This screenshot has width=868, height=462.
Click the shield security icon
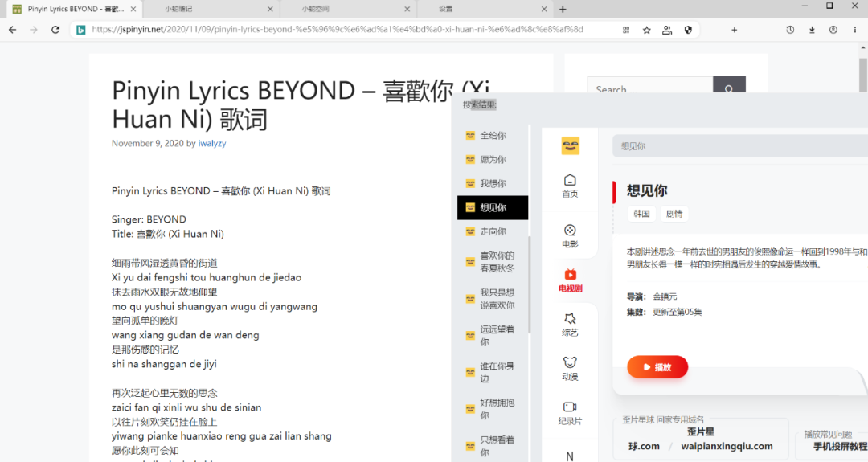[688, 30]
